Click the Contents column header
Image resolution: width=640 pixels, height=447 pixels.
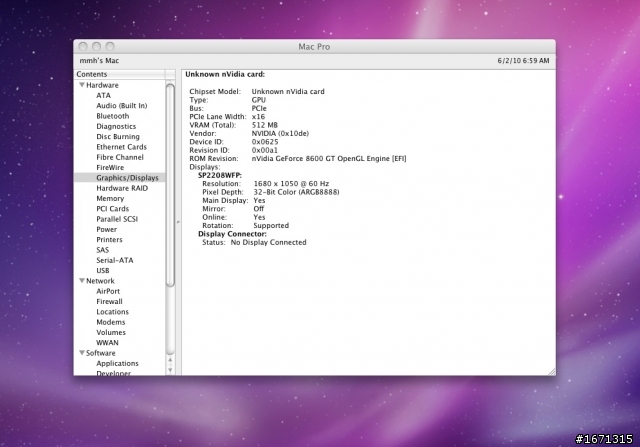click(120, 74)
